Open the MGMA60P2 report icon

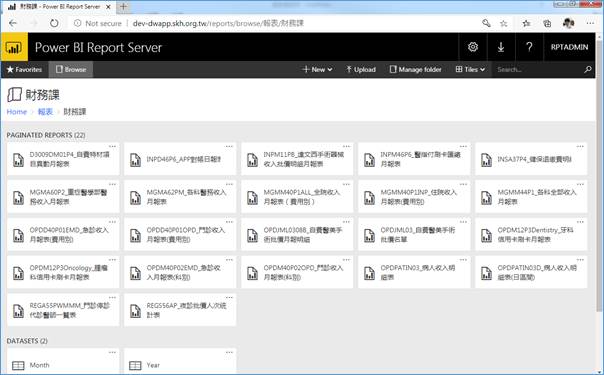coord(18,198)
